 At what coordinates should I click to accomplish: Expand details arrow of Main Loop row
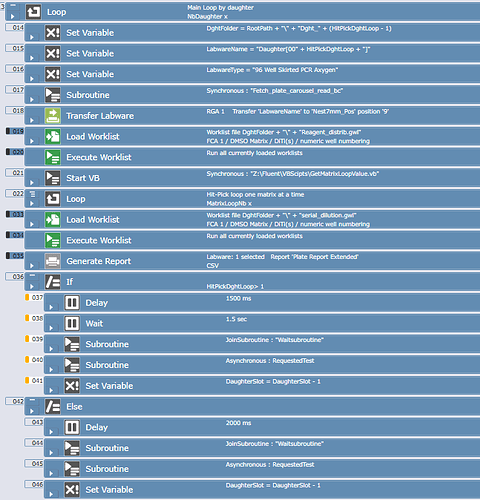point(13,16)
